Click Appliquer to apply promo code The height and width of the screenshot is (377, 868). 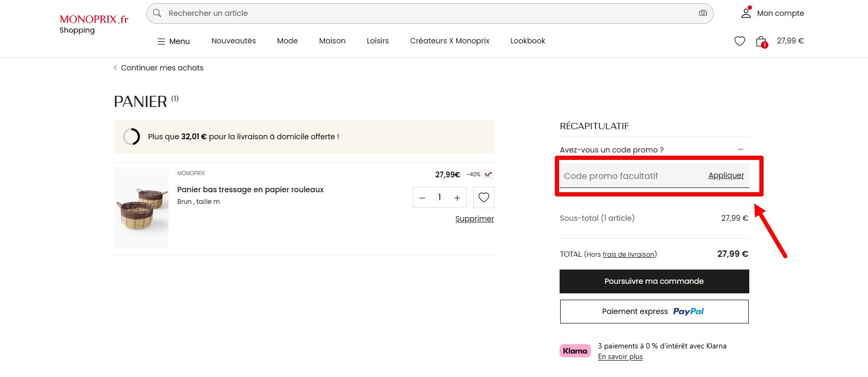726,175
